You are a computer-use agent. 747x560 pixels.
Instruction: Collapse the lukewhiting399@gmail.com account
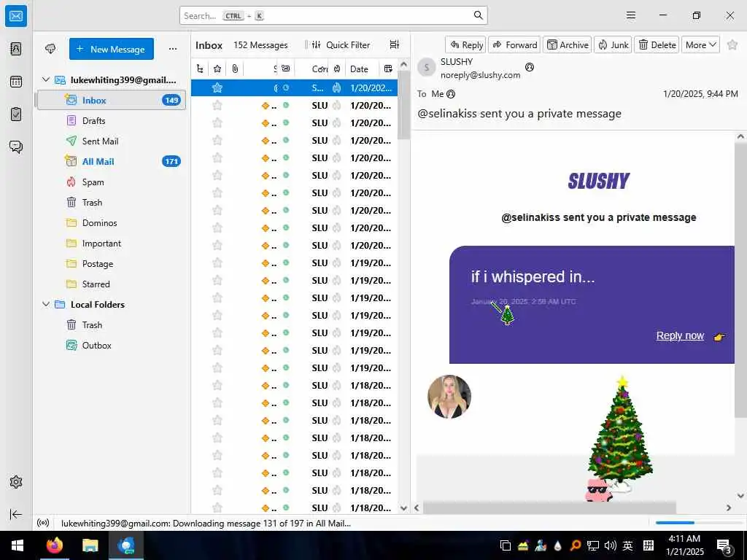click(x=46, y=79)
